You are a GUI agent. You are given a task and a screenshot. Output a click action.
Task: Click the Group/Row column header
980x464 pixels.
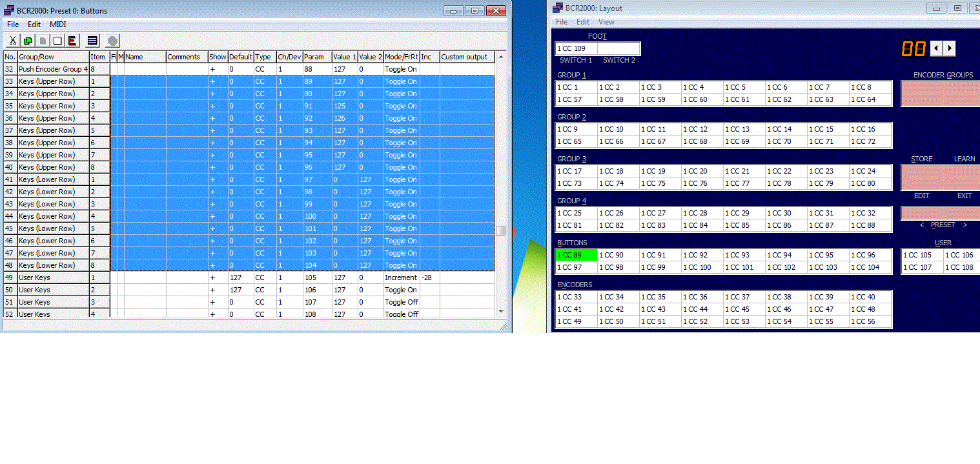tap(53, 57)
